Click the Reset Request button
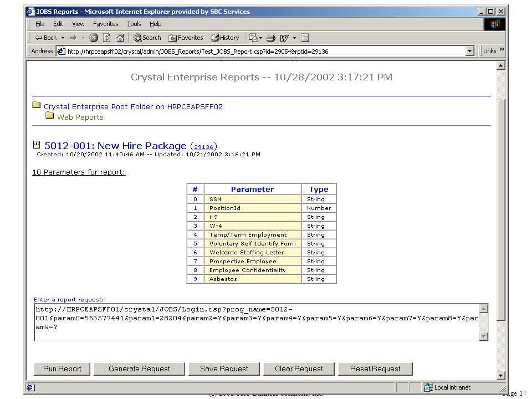 [x=375, y=369]
